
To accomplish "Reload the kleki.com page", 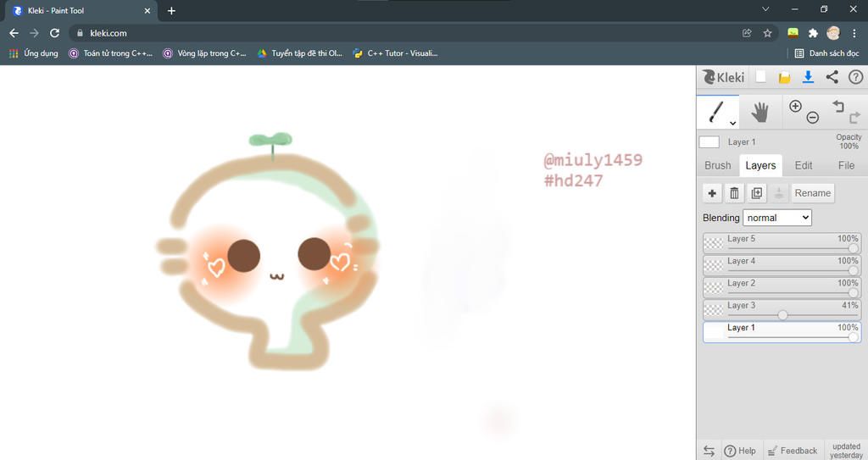I will click(x=54, y=33).
